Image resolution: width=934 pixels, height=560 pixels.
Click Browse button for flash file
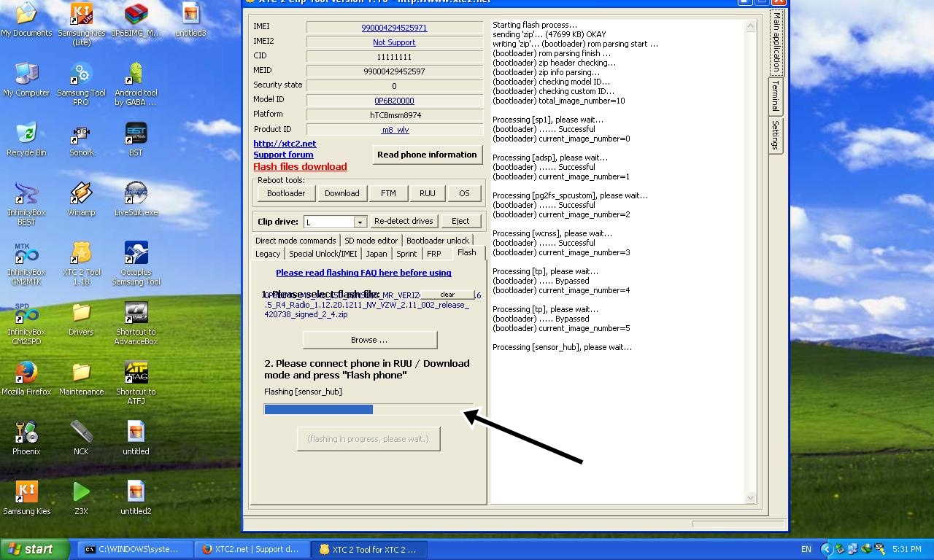point(369,340)
